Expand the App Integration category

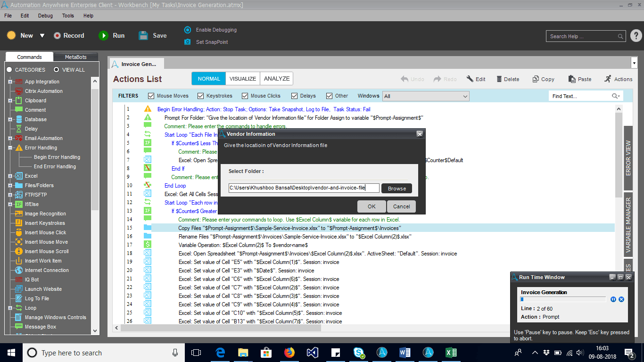(x=10, y=82)
